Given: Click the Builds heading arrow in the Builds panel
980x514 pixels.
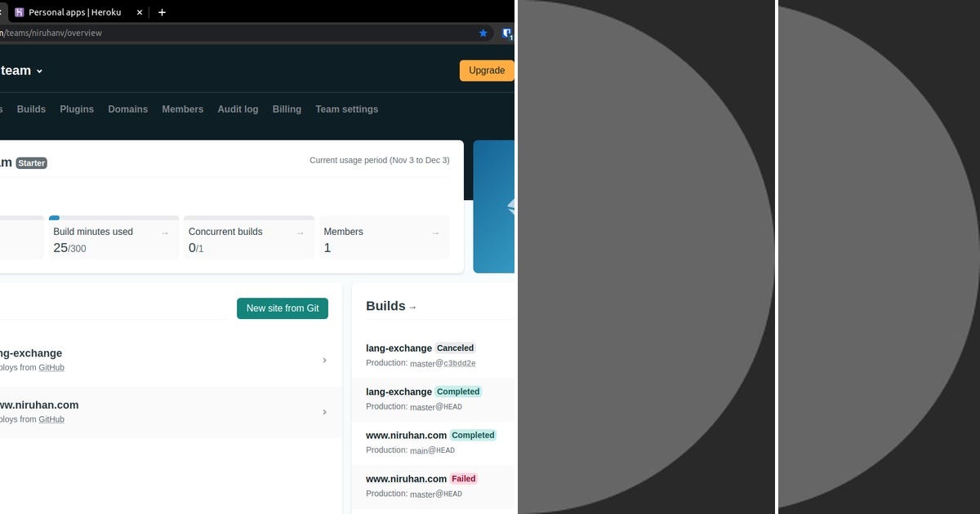Looking at the screenshot, I should tap(412, 307).
